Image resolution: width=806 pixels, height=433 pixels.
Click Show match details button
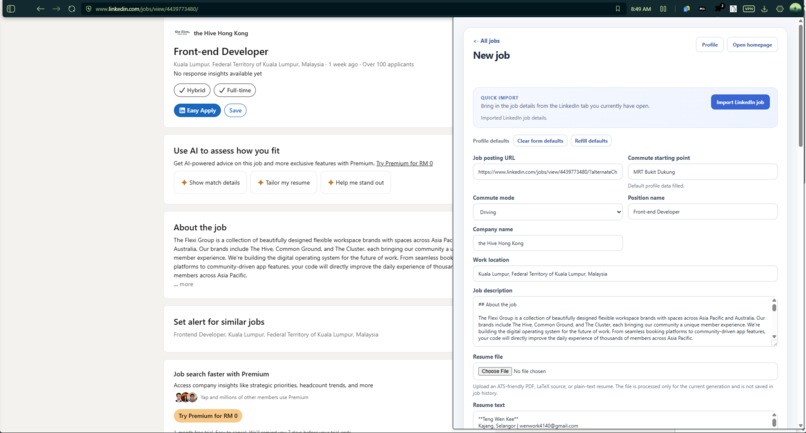click(x=211, y=183)
